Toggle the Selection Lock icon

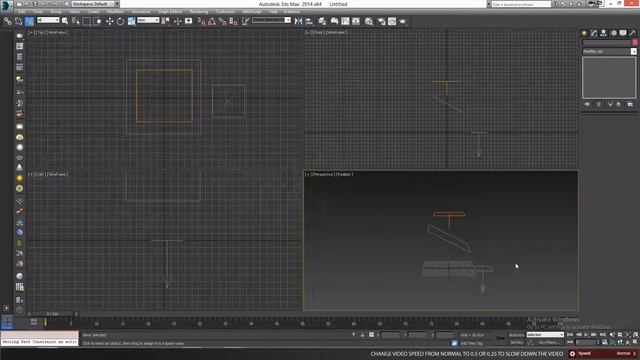point(362,335)
